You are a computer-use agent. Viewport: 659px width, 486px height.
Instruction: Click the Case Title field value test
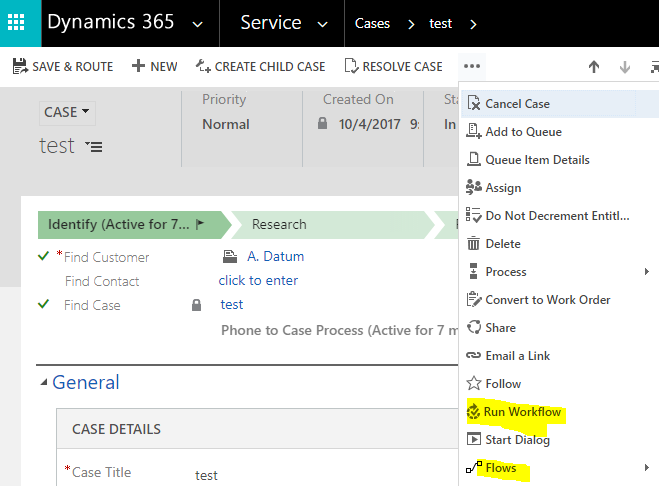(x=206, y=475)
